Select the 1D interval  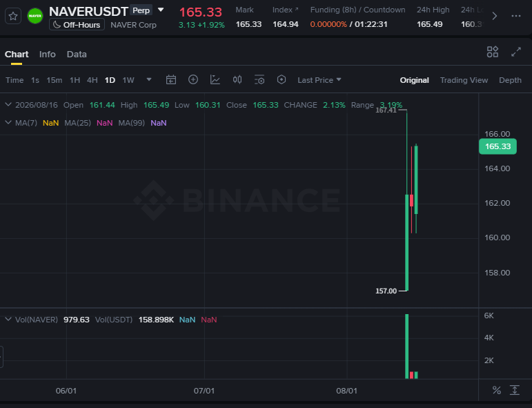(110, 80)
